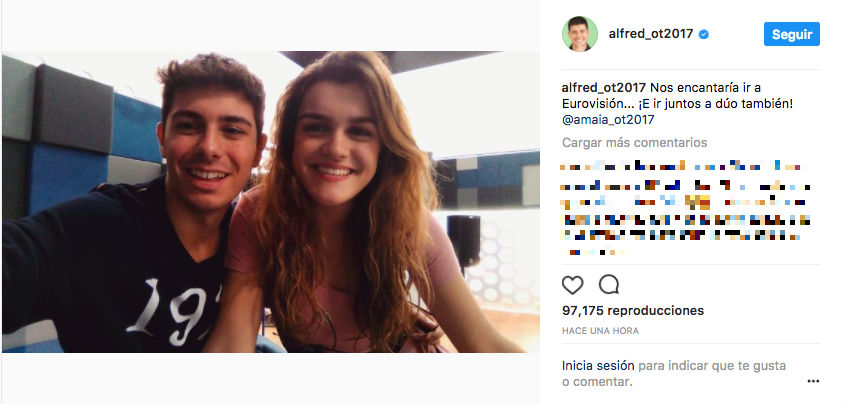Viewport: 842px width, 404px height.
Task: Open the three-dot more options menu
Action: [813, 381]
